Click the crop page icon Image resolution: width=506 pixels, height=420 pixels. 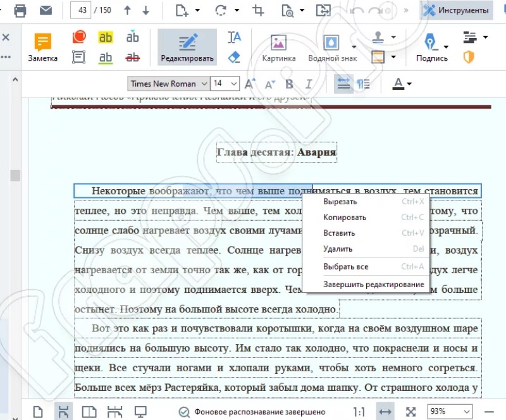point(258,10)
